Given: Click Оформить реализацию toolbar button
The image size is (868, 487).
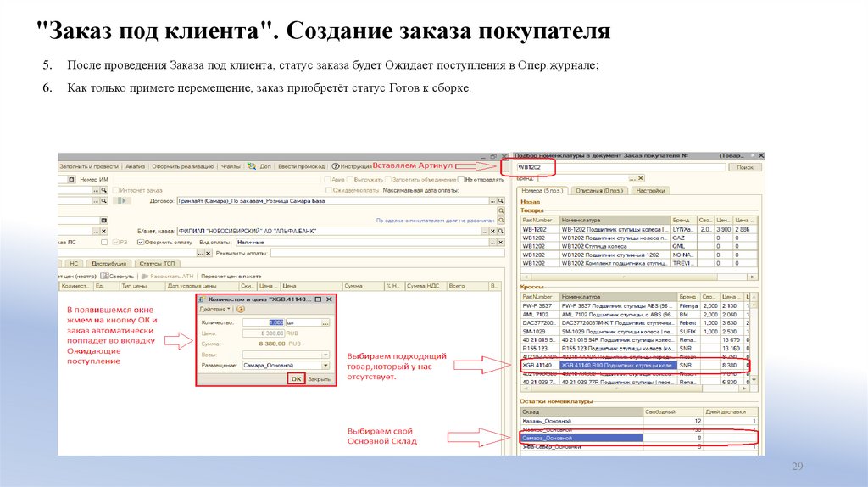Looking at the screenshot, I should pos(183,166).
